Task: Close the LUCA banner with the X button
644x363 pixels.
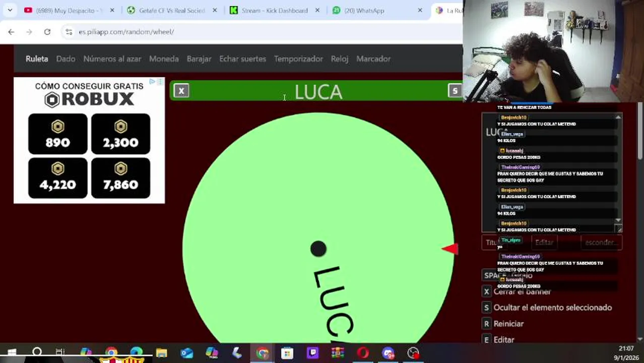Action: point(181,91)
